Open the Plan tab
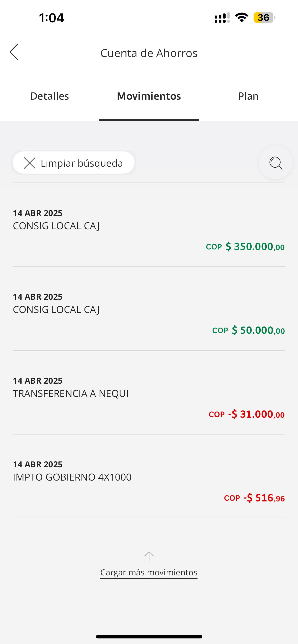The image size is (298, 644). click(248, 96)
